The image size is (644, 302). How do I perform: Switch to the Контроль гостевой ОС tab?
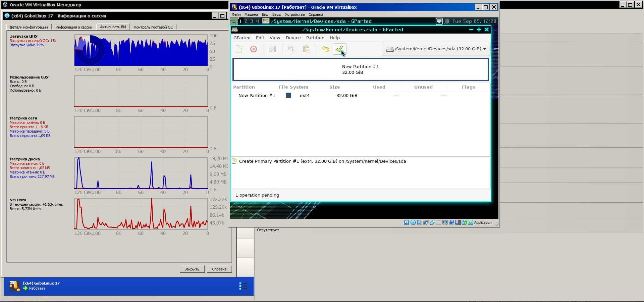click(153, 27)
